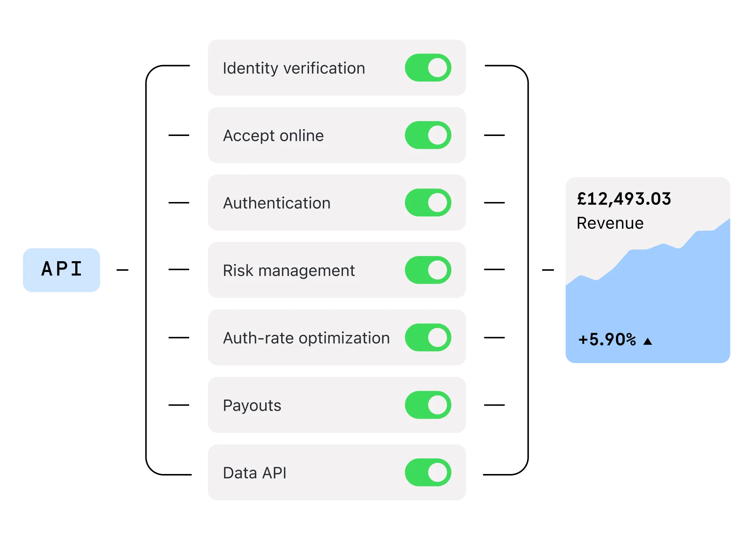756x540 pixels.
Task: Click the Payouts row label
Action: point(252,406)
